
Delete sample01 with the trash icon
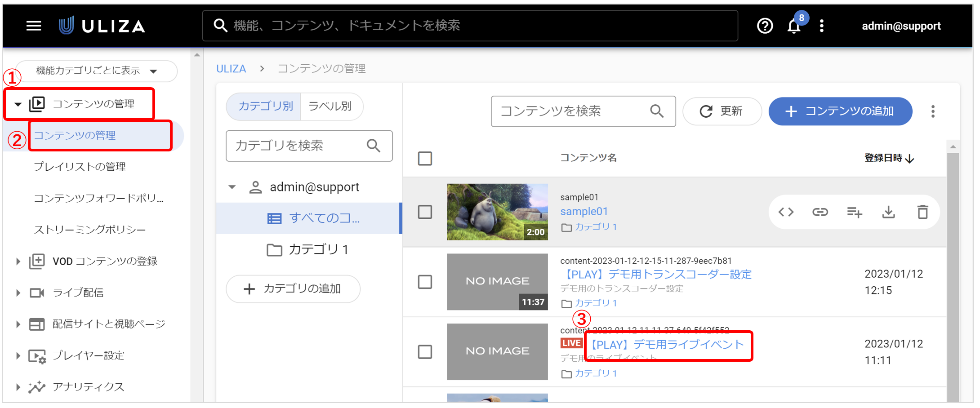pyautogui.click(x=922, y=212)
